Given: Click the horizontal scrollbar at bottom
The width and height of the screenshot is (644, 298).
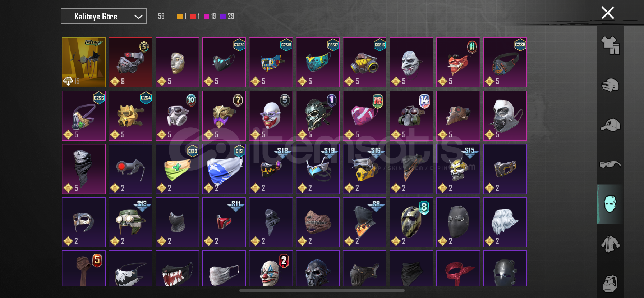Looking at the screenshot, I should click(x=322, y=290).
